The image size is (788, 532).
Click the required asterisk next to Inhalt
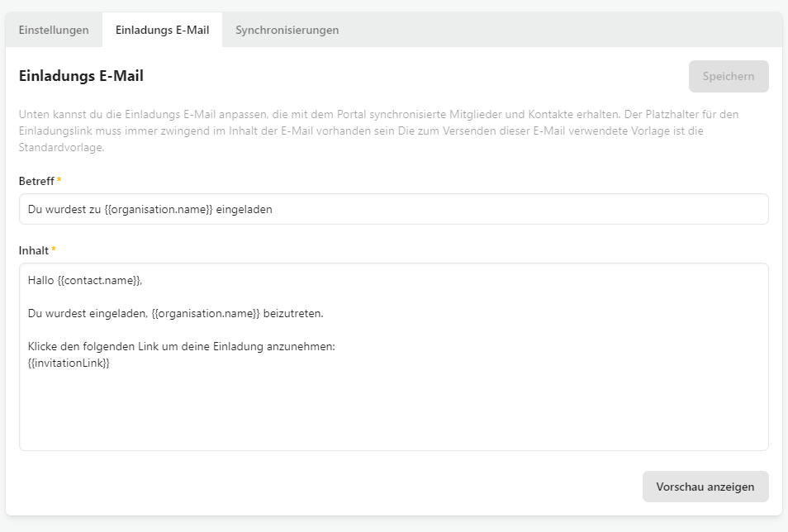coord(54,249)
